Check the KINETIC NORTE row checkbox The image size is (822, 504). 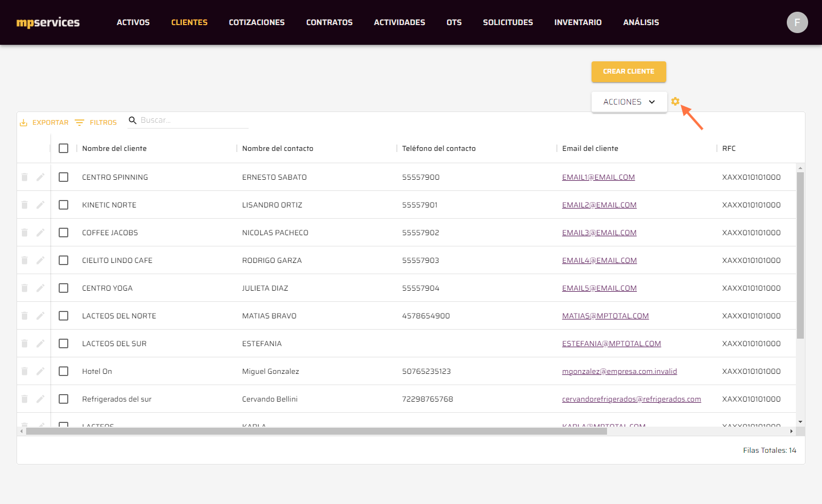[x=63, y=205]
